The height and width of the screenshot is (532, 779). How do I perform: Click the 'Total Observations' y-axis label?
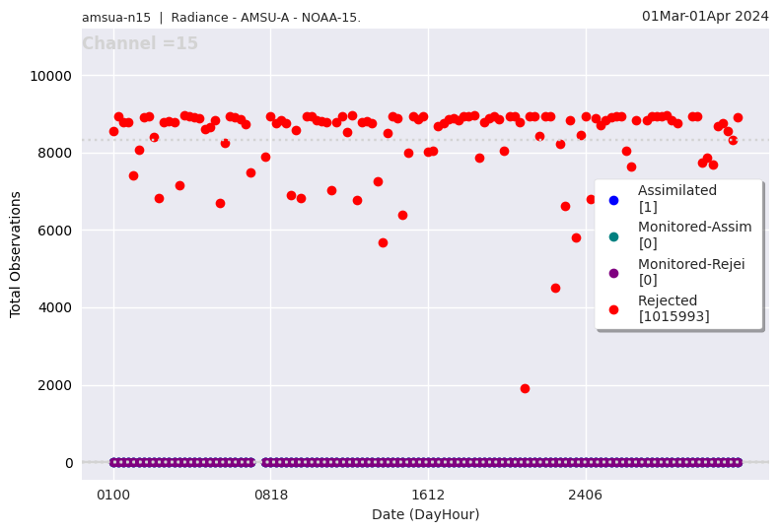(16, 254)
